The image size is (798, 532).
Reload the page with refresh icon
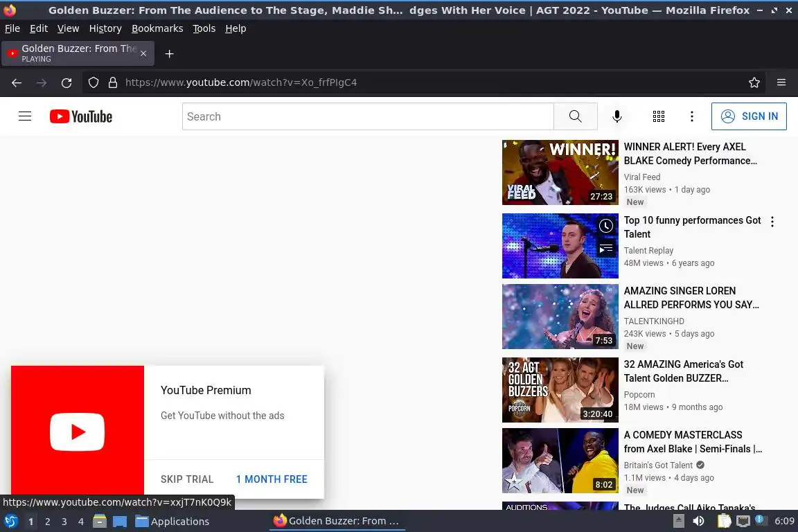pyautogui.click(x=66, y=82)
